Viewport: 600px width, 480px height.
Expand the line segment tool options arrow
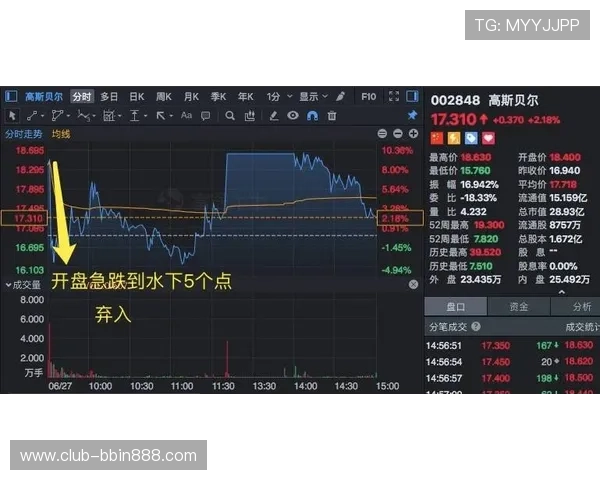click(42, 116)
